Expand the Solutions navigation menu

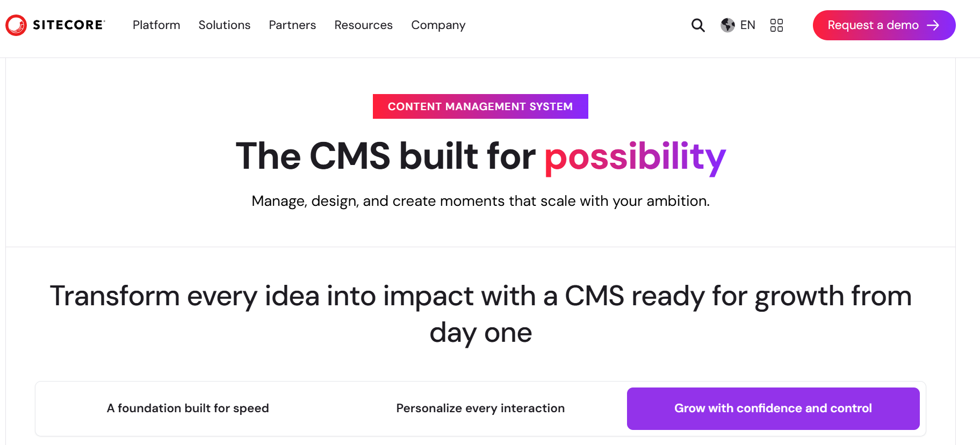[x=225, y=25]
